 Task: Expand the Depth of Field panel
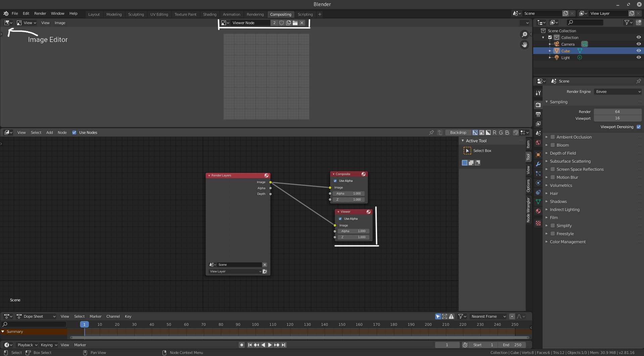(546, 153)
